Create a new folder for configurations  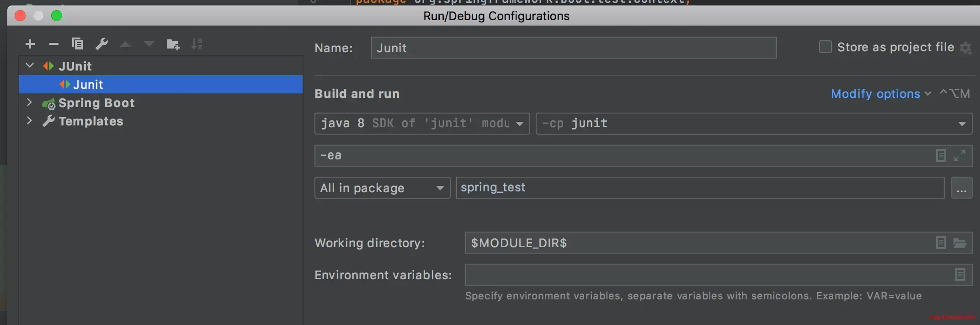(173, 44)
